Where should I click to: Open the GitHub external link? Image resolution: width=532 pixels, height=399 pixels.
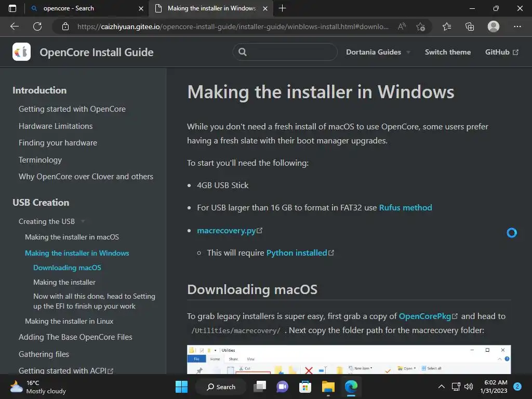pos(501,52)
